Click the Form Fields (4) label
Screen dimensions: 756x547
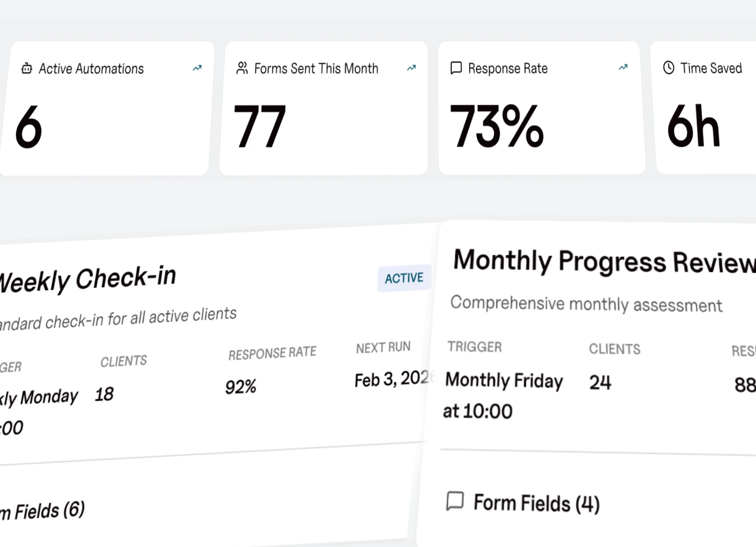[536, 503]
